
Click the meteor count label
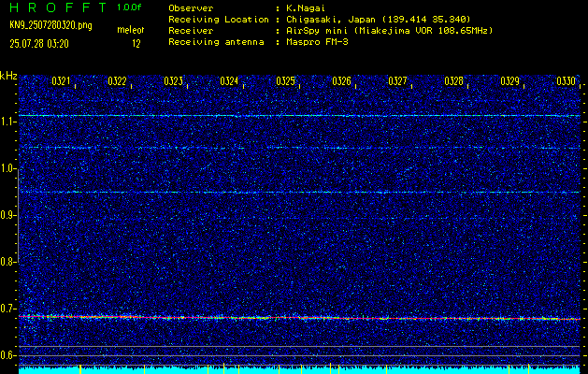click(x=131, y=30)
